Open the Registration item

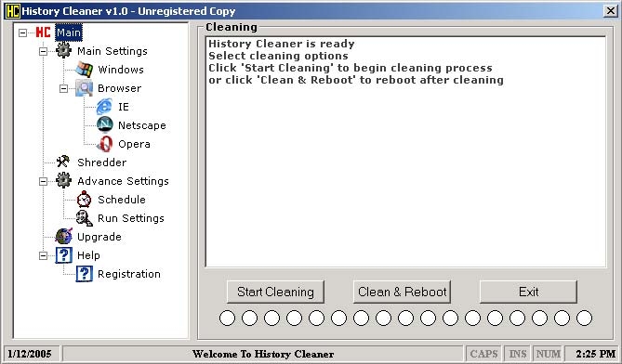pyautogui.click(x=129, y=274)
